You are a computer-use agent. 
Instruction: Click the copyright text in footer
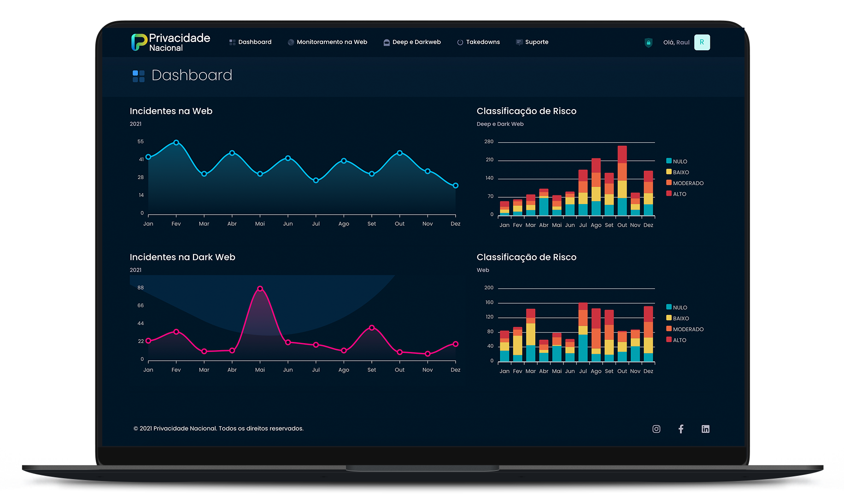218,428
